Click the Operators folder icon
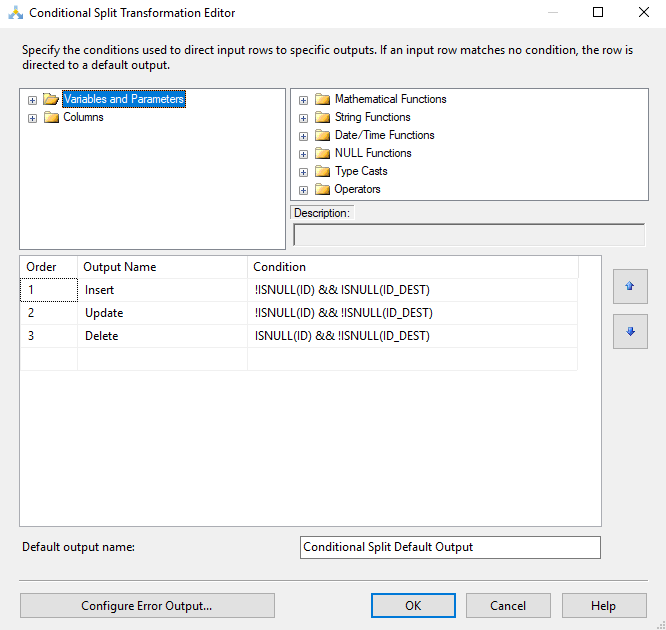 click(322, 189)
